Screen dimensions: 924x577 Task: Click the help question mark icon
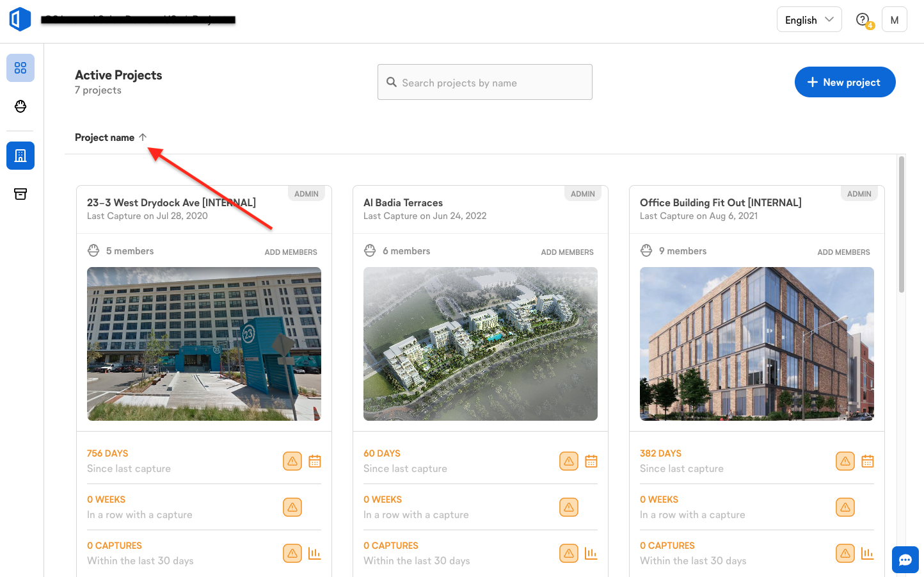click(863, 20)
